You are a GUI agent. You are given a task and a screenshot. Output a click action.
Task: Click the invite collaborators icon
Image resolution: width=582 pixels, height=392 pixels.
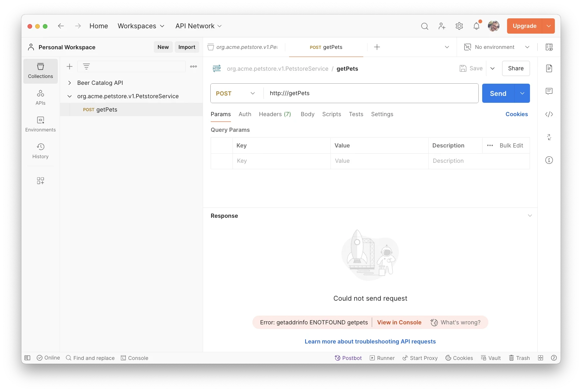coord(442,26)
